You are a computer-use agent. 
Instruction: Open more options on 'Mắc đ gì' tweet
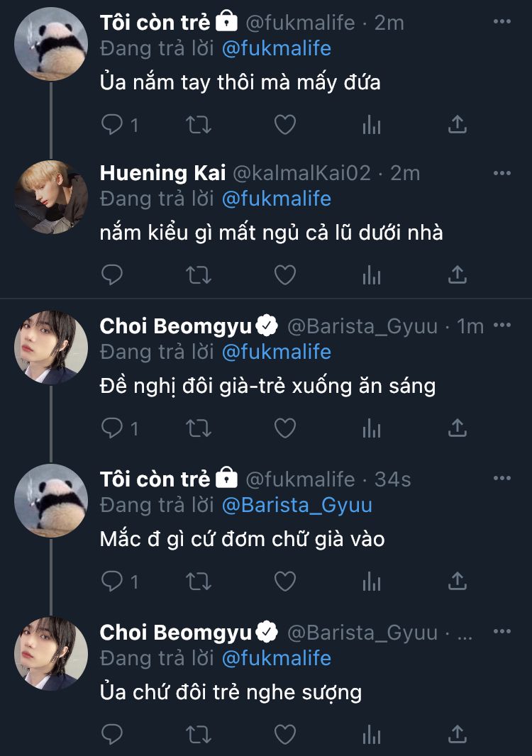click(x=501, y=479)
